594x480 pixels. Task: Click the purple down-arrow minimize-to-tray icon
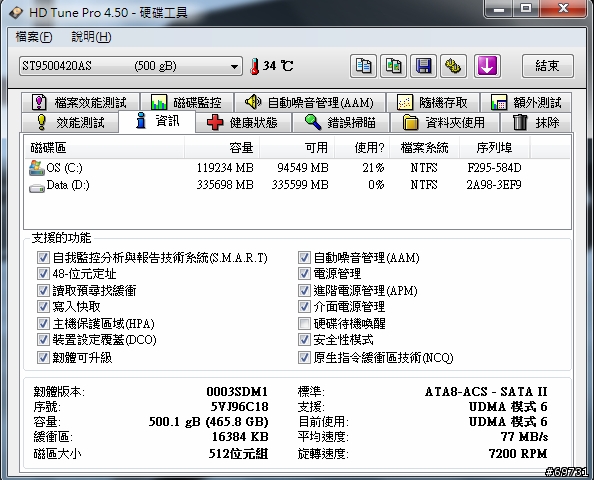click(487, 66)
